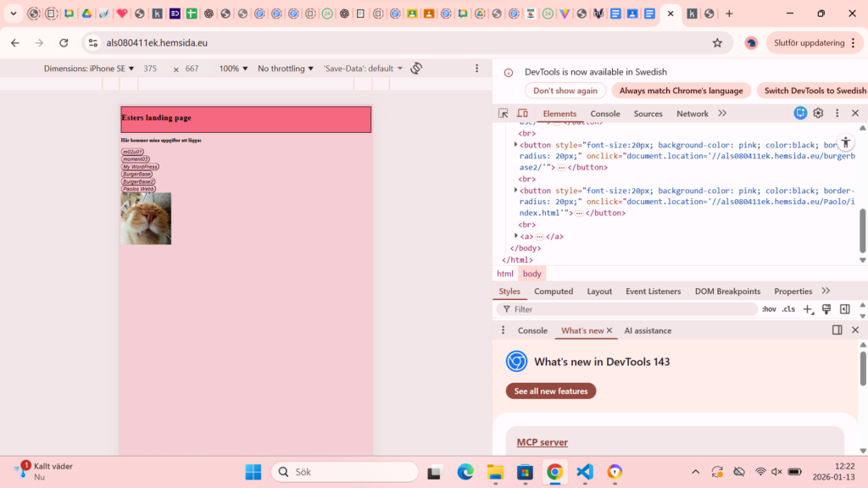Toggle the computed styles sidebar icon
The width and height of the screenshot is (868, 488).
pyautogui.click(x=844, y=309)
